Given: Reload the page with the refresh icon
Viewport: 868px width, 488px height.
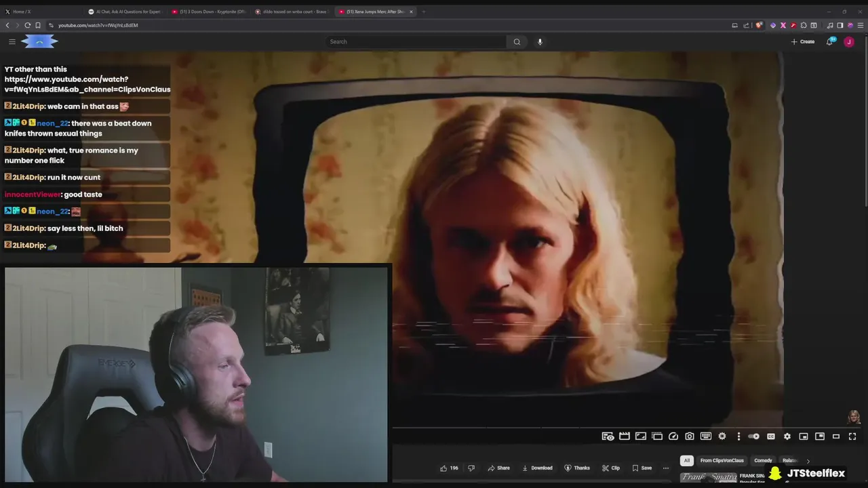Looking at the screenshot, I should click(27, 25).
